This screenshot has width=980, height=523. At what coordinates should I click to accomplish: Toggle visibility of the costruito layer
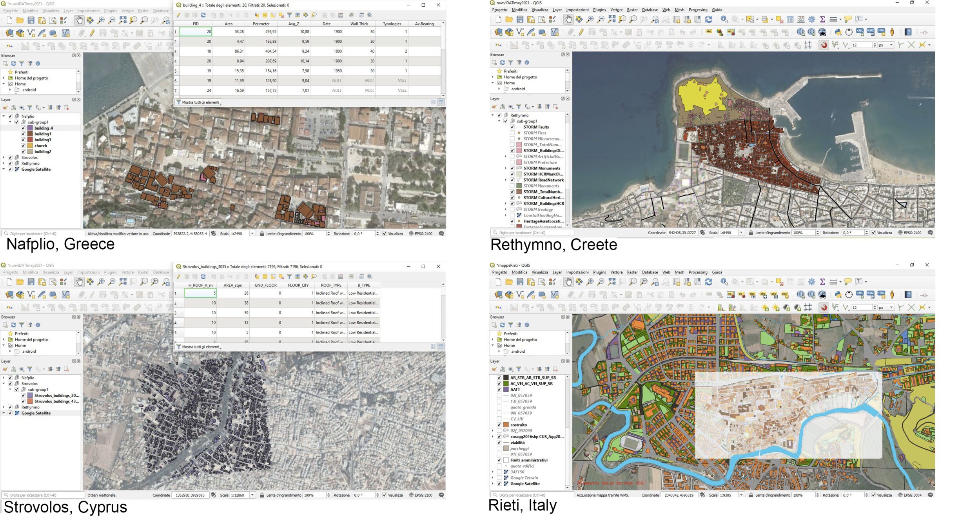tap(499, 425)
